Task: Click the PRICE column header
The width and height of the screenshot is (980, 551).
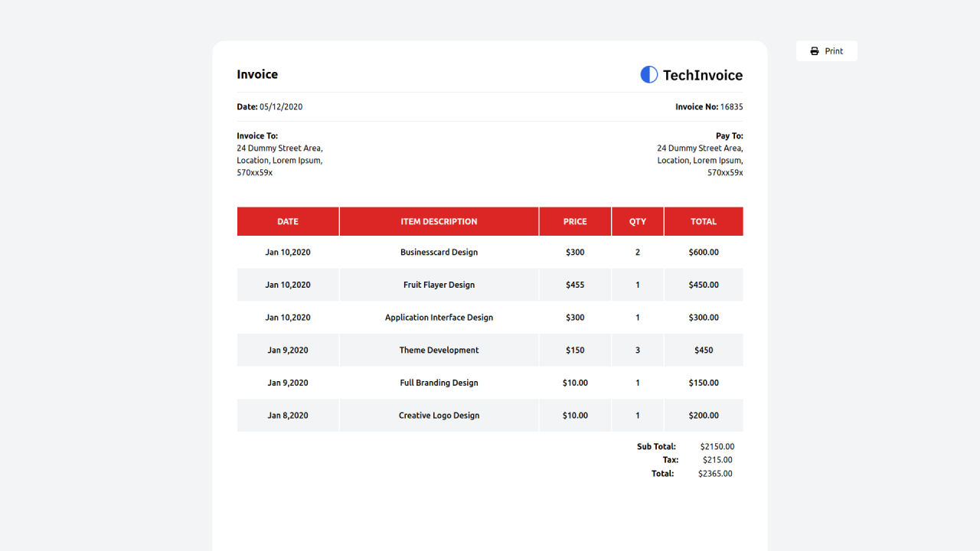Action: point(575,221)
